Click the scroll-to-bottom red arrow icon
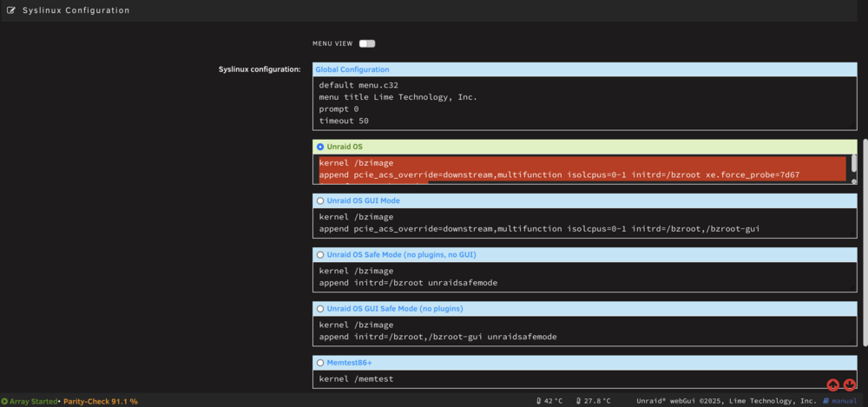The height and width of the screenshot is (407, 868). 850,384
